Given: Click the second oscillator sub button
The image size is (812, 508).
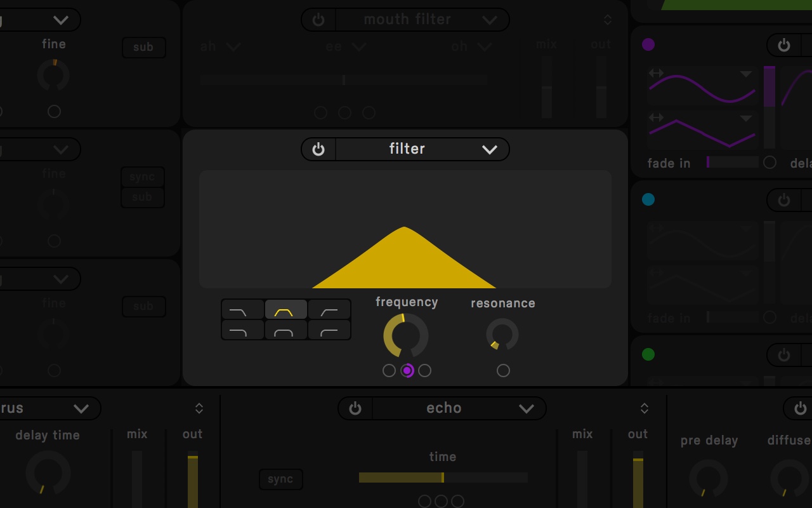Looking at the screenshot, I should click(x=143, y=197).
